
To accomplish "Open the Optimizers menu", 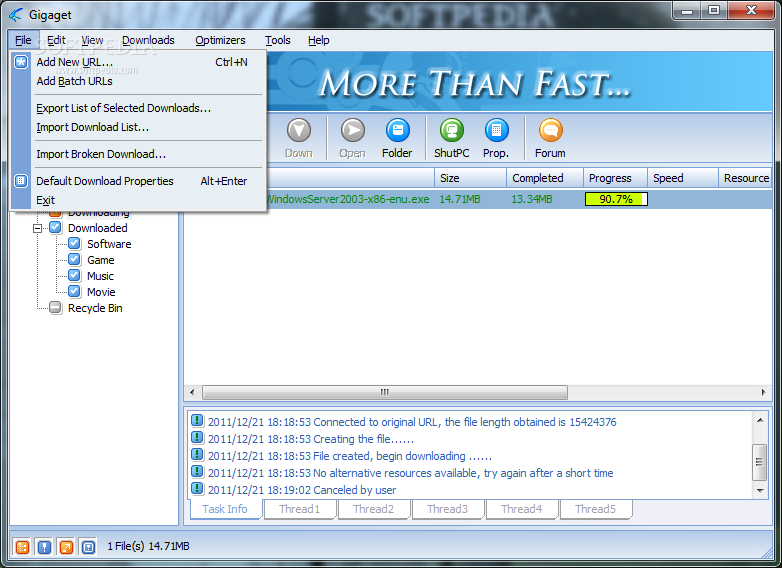I will (x=220, y=40).
